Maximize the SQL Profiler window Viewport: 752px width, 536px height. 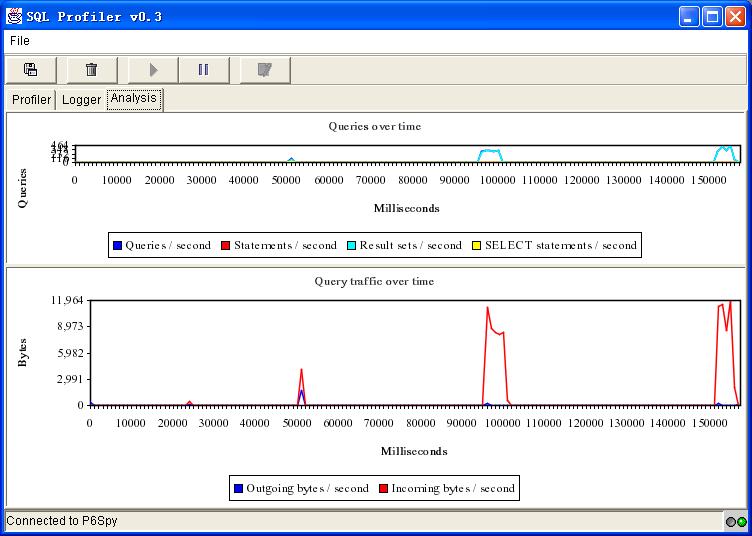pyautogui.click(x=711, y=16)
